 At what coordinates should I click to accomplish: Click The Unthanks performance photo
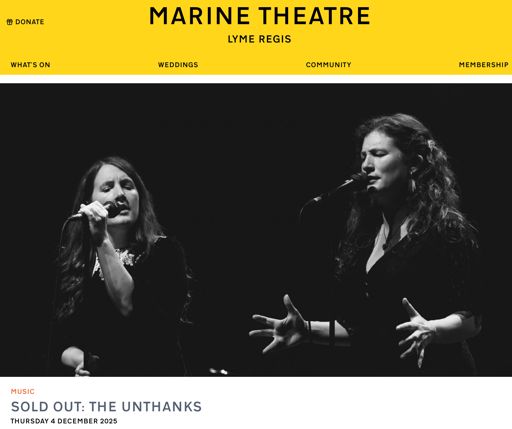256,230
